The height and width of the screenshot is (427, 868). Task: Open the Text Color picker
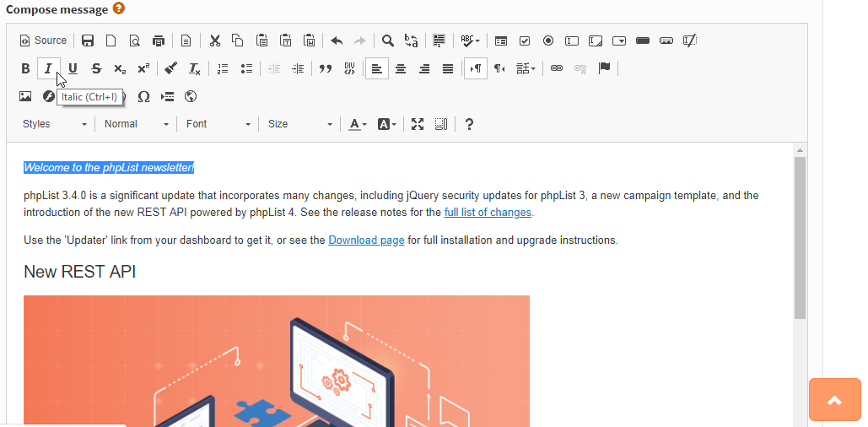tap(358, 124)
